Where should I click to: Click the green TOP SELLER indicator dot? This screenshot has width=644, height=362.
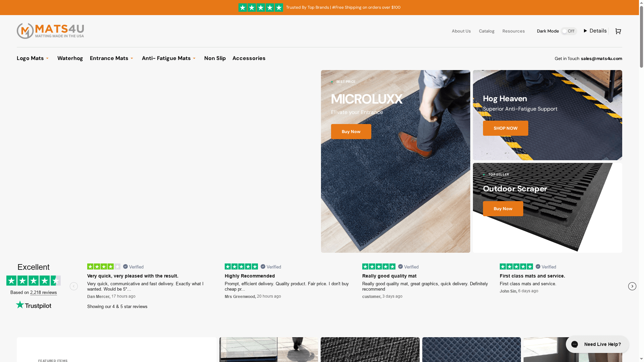[484, 174]
